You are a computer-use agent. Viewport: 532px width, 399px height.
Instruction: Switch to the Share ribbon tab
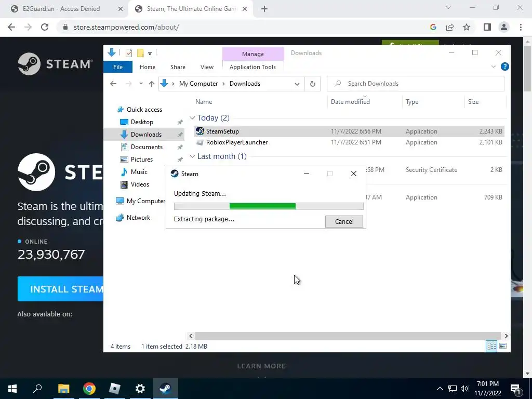[x=178, y=67]
